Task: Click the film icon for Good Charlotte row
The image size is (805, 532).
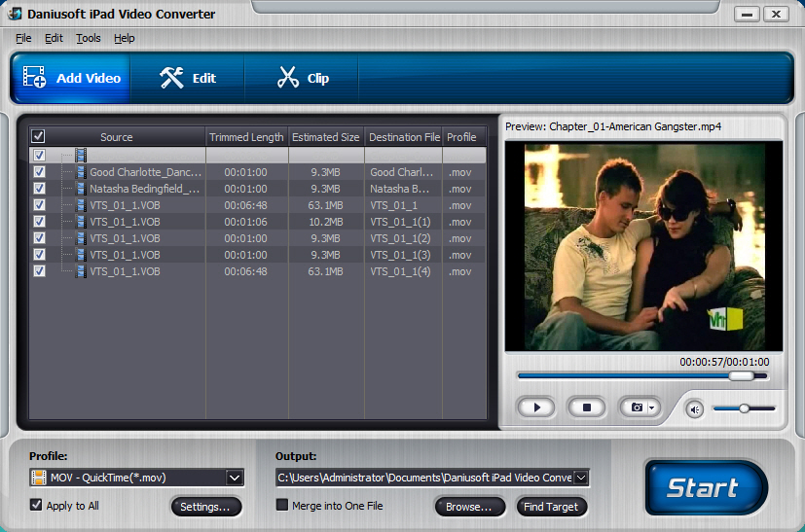Action: coord(80,172)
